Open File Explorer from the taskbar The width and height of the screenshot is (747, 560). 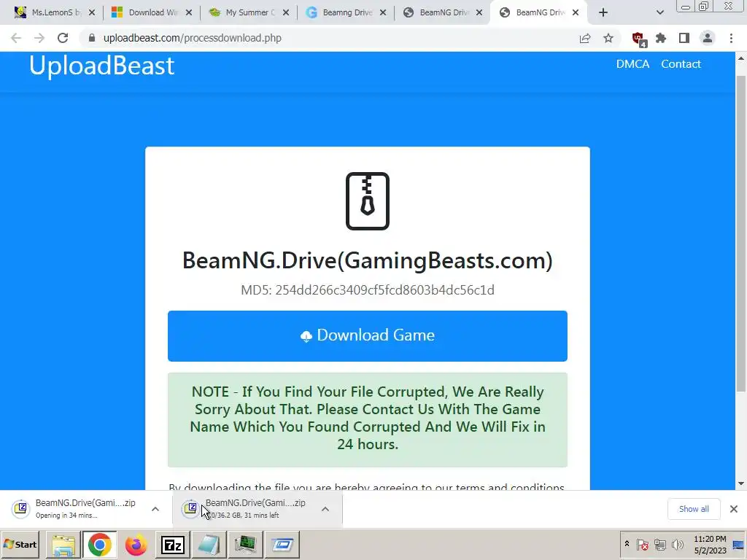63,545
